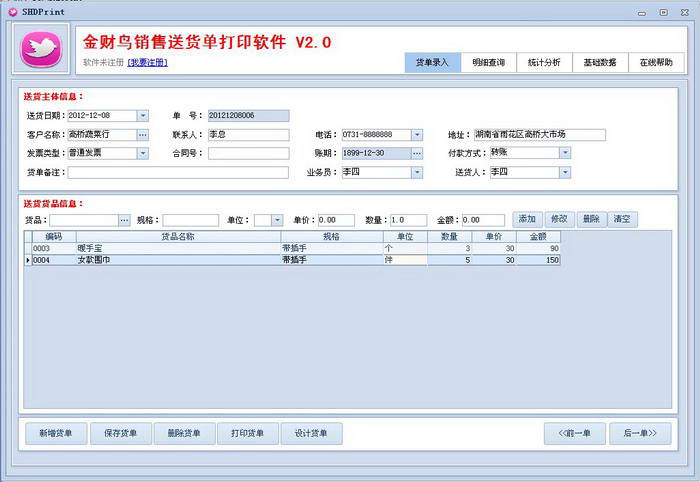Select table row 0004 女款围巾
The image size is (700, 482).
coord(292,260)
